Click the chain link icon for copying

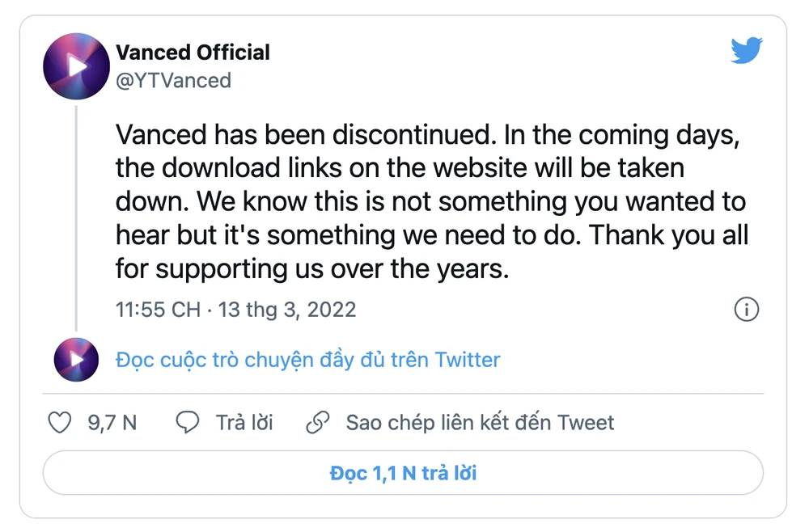click(318, 422)
